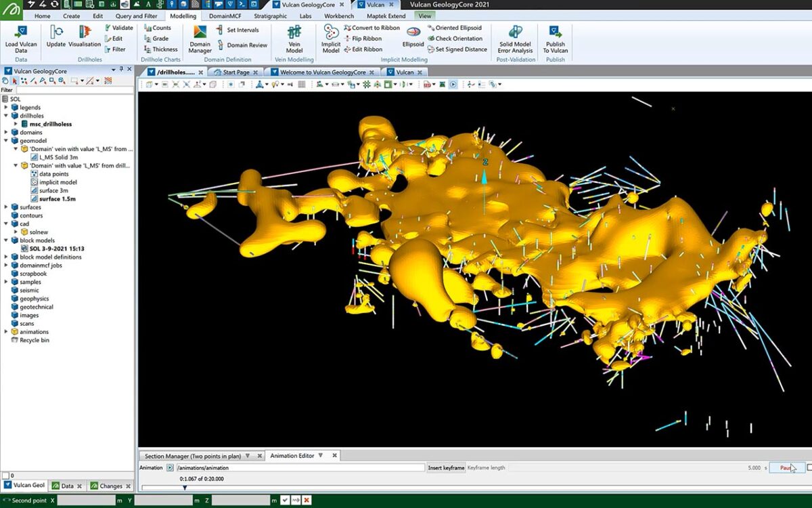
Task: Switch to the DomainMCF ribbon tab
Action: click(225, 16)
